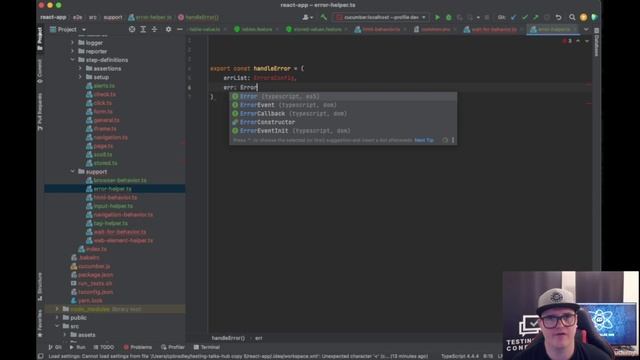This screenshot has height=360, width=640.
Task: Open yarn.lock in the project tree
Action: pyautogui.click(x=87, y=300)
